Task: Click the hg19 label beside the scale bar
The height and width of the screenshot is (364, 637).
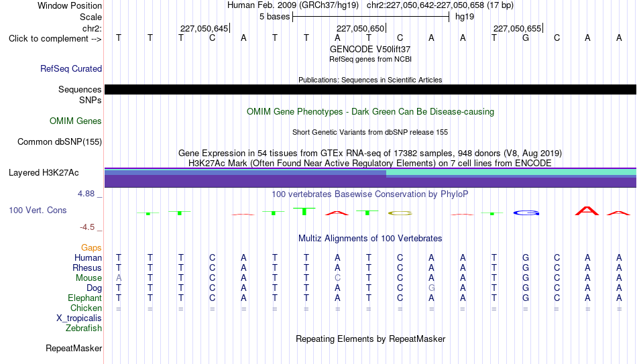Action: point(465,17)
